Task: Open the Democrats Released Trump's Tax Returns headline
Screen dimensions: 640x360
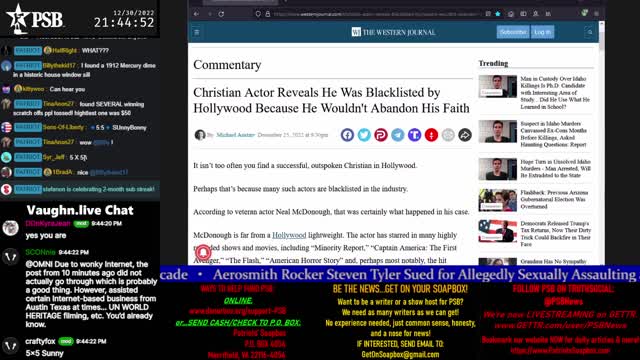Action: click(x=556, y=234)
